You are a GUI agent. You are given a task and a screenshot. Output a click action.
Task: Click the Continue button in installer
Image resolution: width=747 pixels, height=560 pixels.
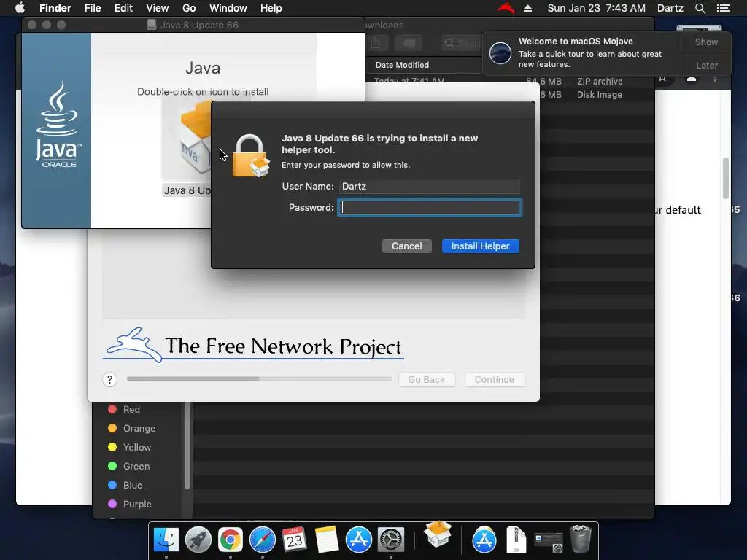(x=495, y=379)
